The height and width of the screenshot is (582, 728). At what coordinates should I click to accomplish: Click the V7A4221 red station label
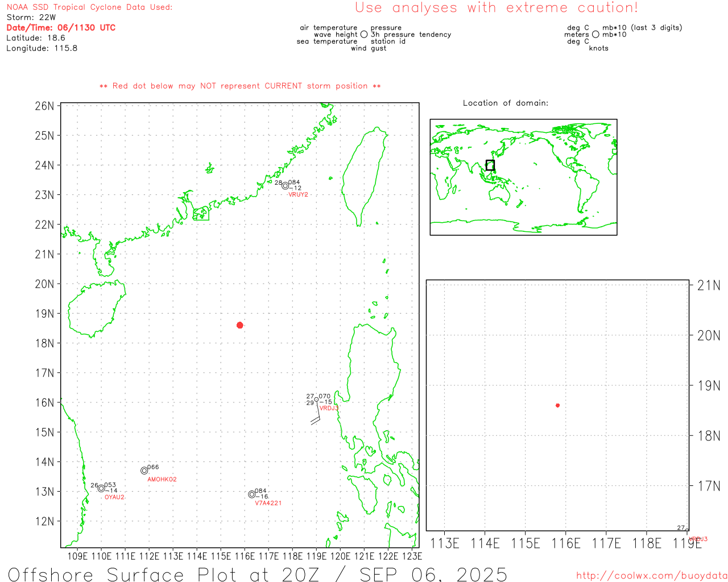(268, 503)
